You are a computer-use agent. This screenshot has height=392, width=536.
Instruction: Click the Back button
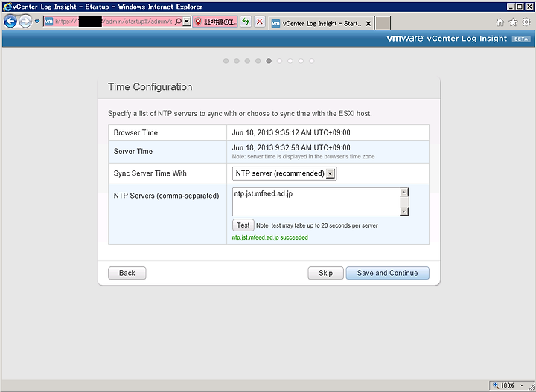127,273
